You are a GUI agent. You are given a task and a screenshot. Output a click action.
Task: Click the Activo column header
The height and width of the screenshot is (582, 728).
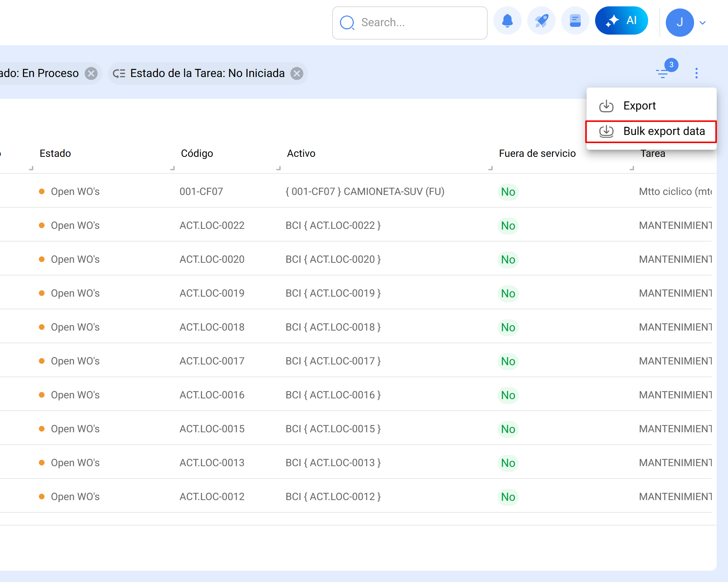point(301,153)
